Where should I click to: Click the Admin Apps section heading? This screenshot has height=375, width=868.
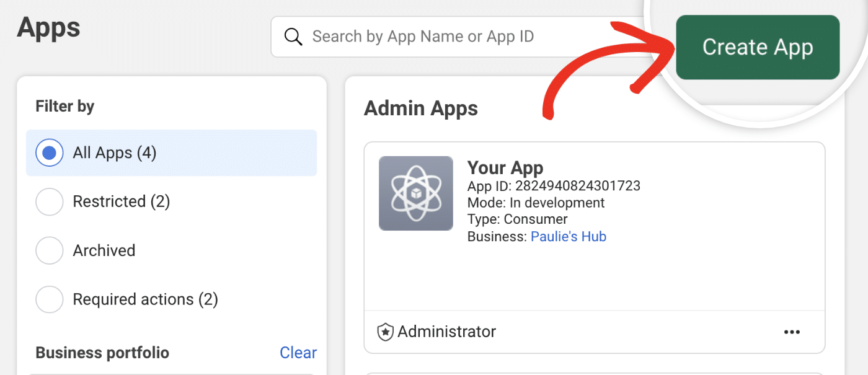421,108
